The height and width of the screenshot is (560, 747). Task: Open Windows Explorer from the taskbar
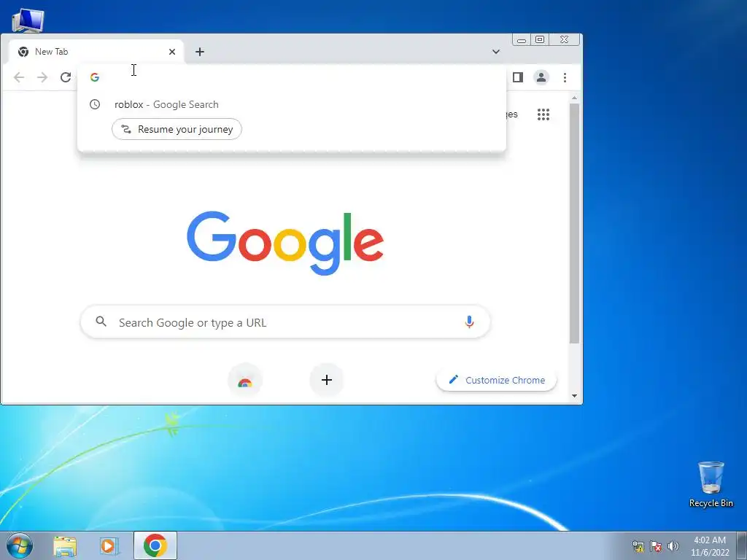point(65,545)
